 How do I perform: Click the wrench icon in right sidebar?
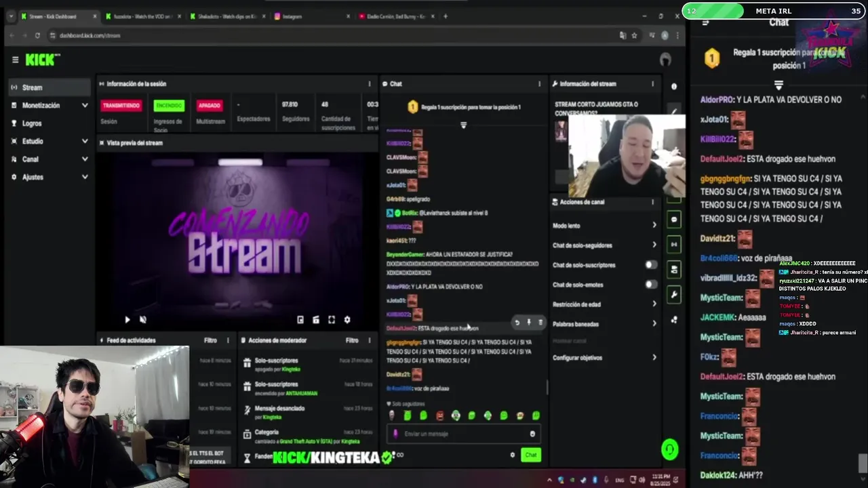(674, 295)
